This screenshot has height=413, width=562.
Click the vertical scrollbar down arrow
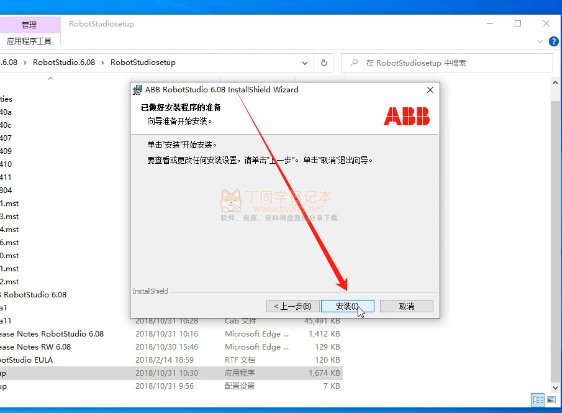tap(555, 388)
